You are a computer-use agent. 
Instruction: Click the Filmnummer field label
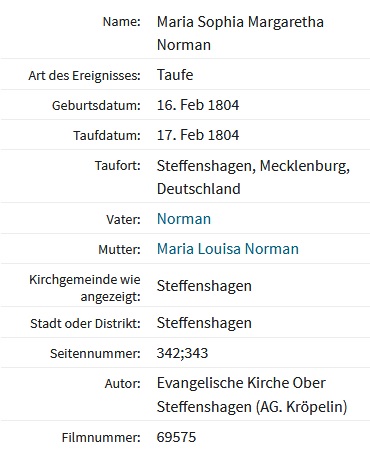pyautogui.click(x=101, y=437)
